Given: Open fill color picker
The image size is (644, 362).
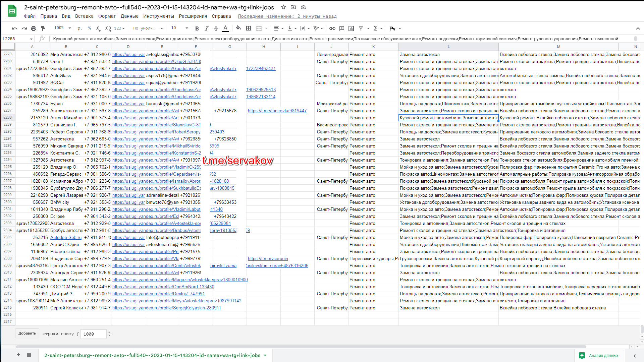Looking at the screenshot, I should [x=238, y=28].
